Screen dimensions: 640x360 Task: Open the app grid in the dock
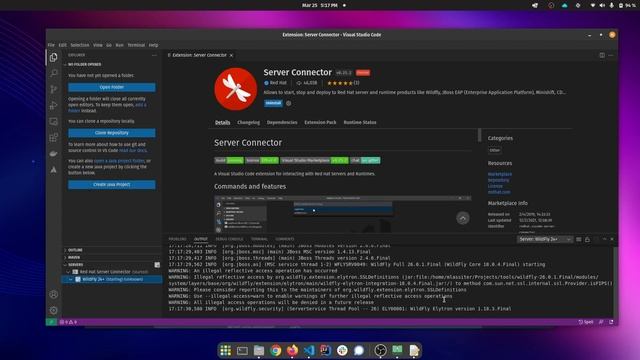point(225,350)
